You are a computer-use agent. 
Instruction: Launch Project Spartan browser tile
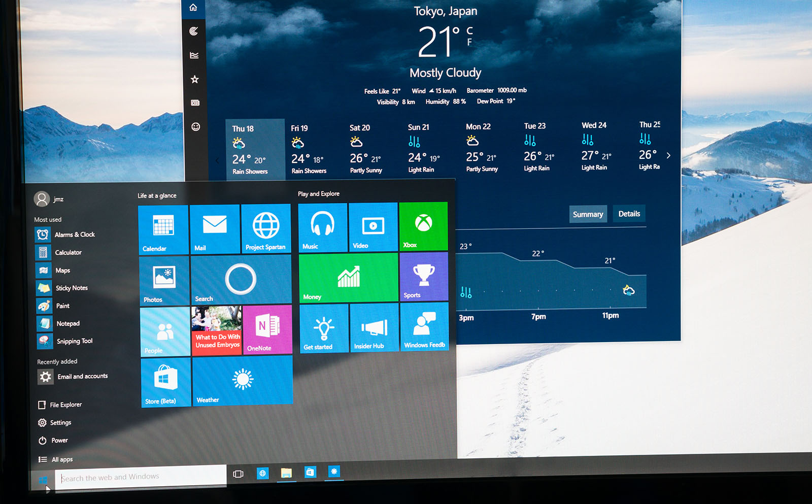click(266, 228)
